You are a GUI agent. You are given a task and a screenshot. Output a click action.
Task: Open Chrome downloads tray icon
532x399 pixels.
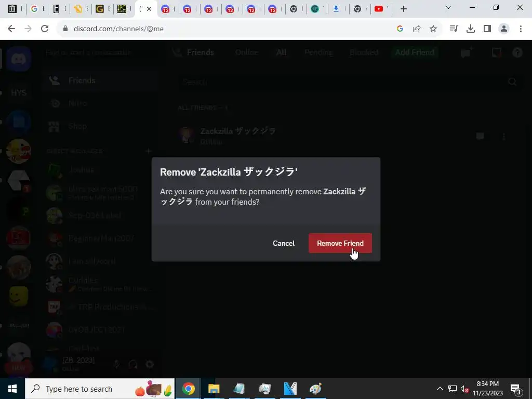click(x=471, y=29)
